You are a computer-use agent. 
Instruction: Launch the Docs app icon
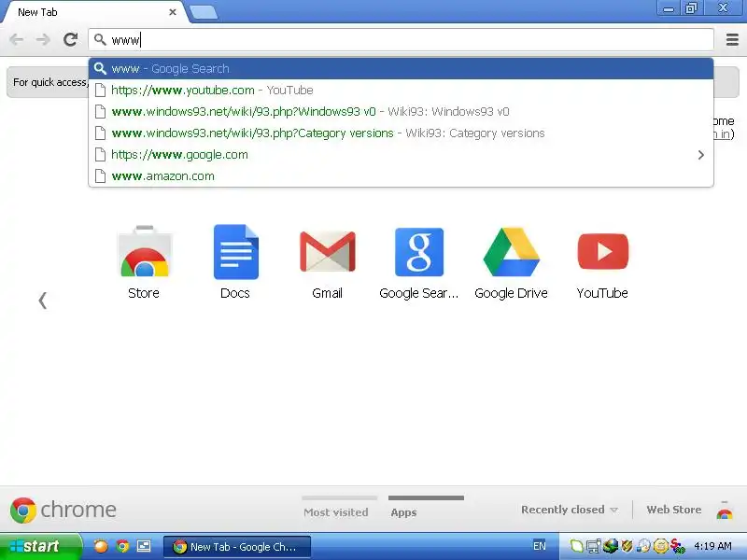point(236,251)
